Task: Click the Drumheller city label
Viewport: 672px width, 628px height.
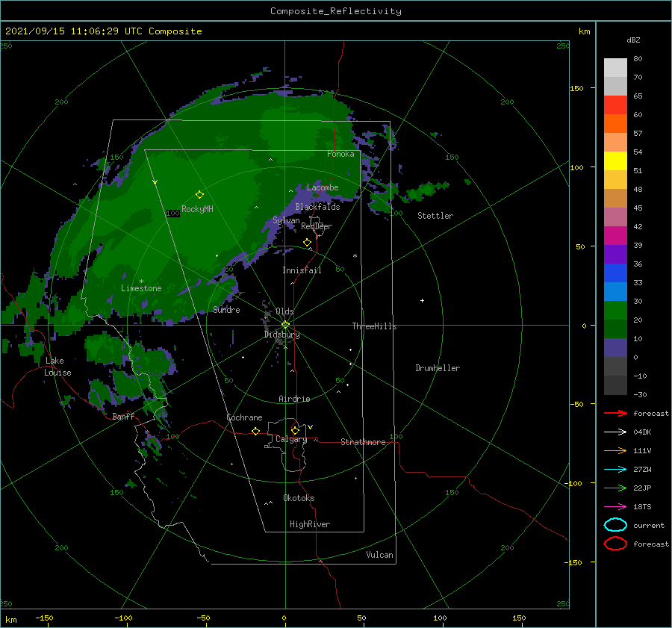Action: point(438,368)
